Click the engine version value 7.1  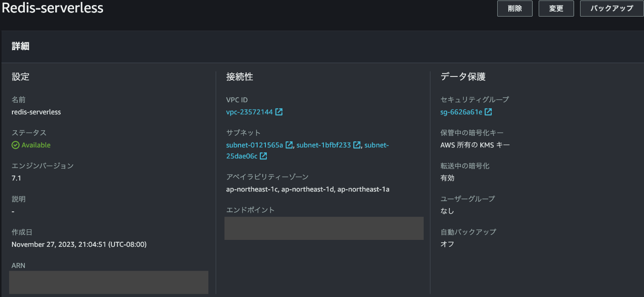point(16,178)
